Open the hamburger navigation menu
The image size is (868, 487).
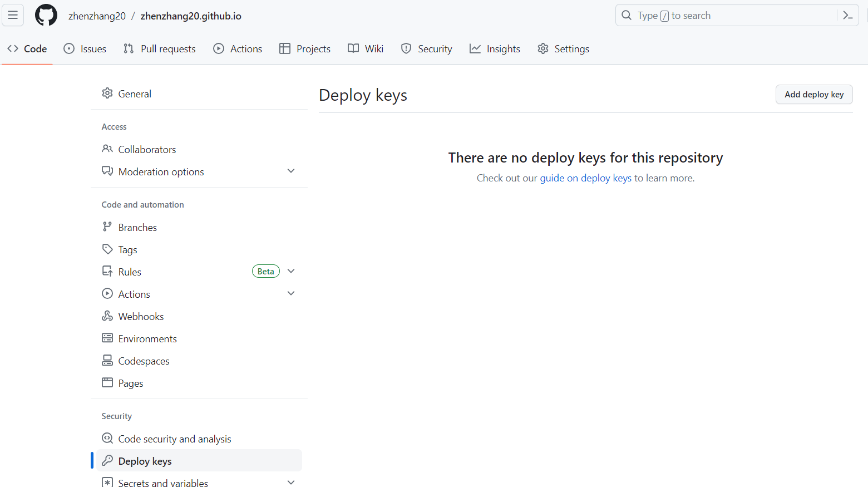point(13,15)
